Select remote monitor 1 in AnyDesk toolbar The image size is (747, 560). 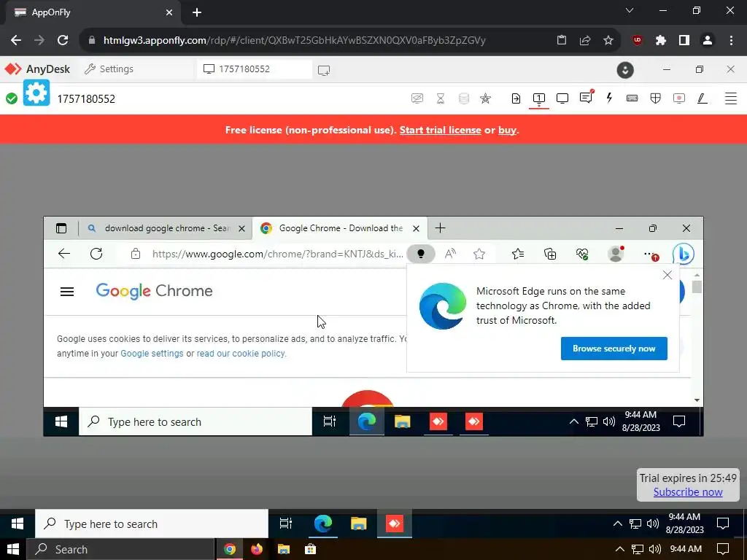[539, 98]
